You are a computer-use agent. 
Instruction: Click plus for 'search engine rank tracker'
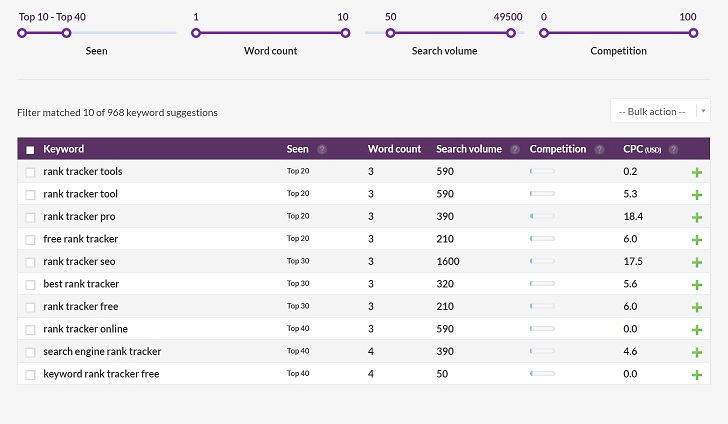pyautogui.click(x=696, y=352)
